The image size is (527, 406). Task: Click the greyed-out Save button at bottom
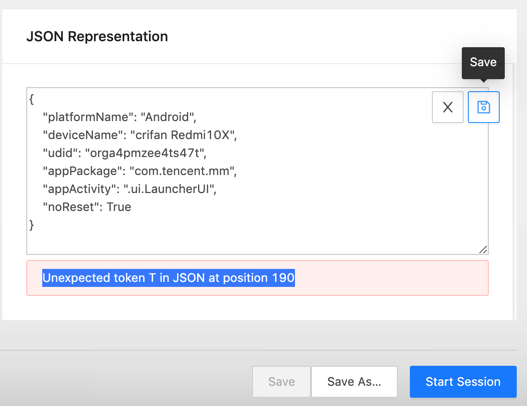282,381
